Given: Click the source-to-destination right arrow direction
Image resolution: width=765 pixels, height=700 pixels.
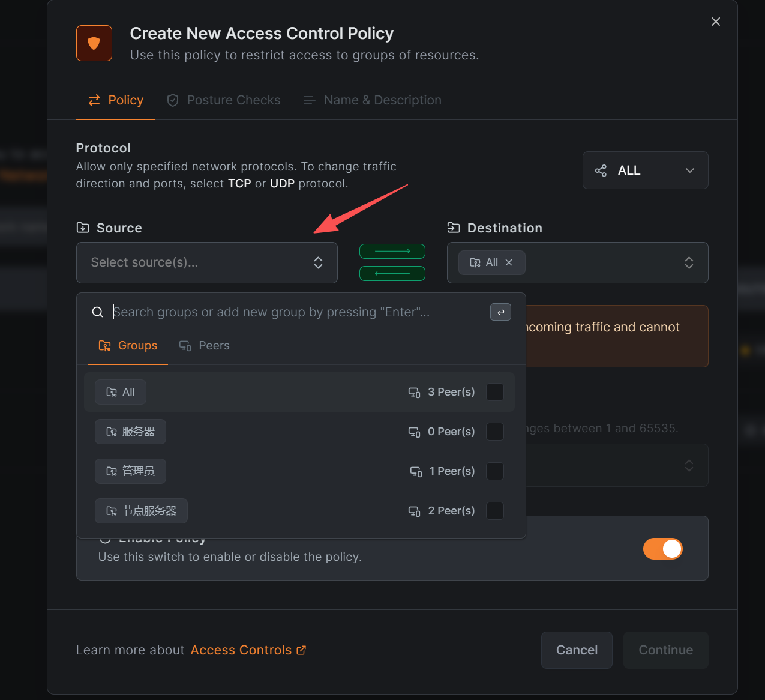Looking at the screenshot, I should click(392, 251).
